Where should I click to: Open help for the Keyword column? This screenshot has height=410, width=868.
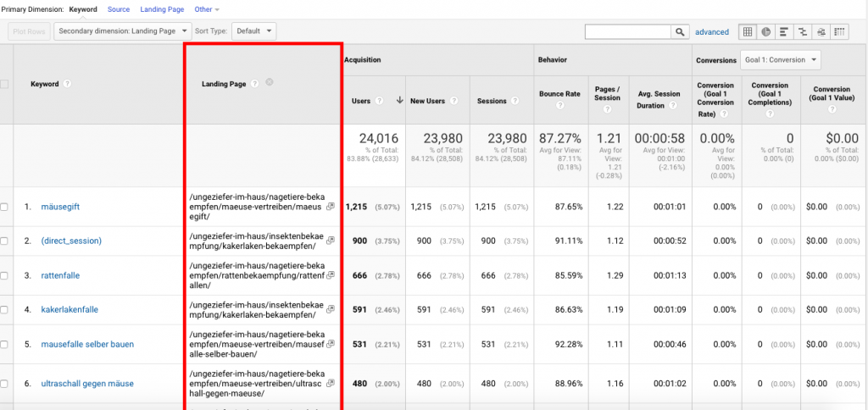tap(67, 84)
